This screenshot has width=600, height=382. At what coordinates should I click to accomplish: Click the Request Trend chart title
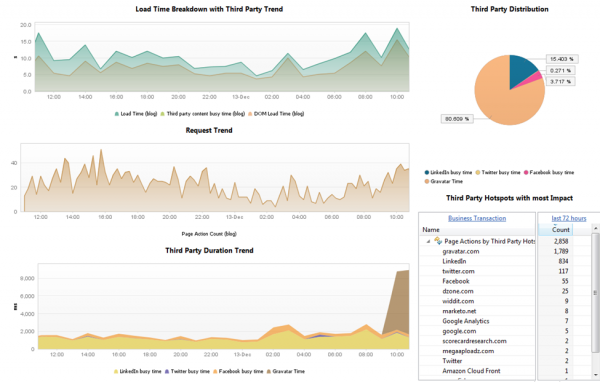click(209, 131)
